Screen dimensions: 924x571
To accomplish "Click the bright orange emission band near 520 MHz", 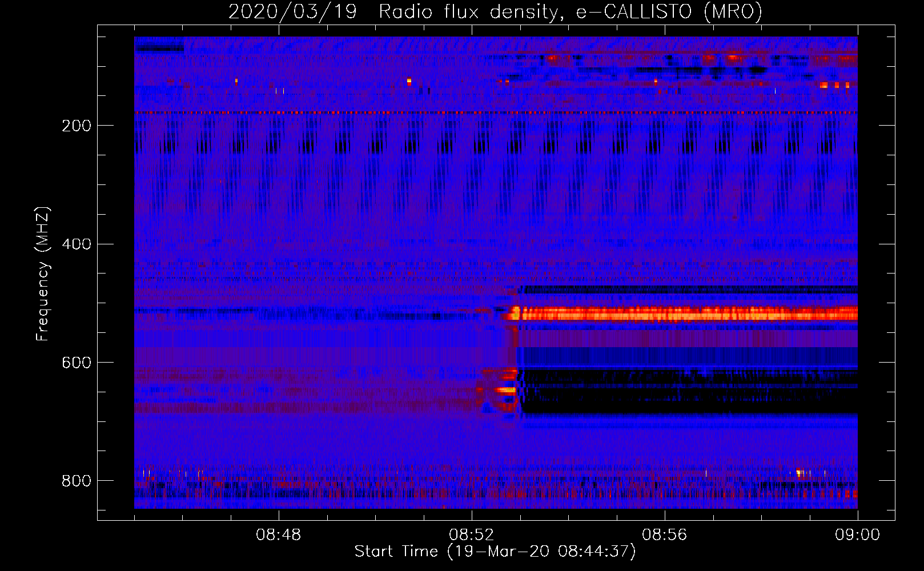I will tap(684, 313).
